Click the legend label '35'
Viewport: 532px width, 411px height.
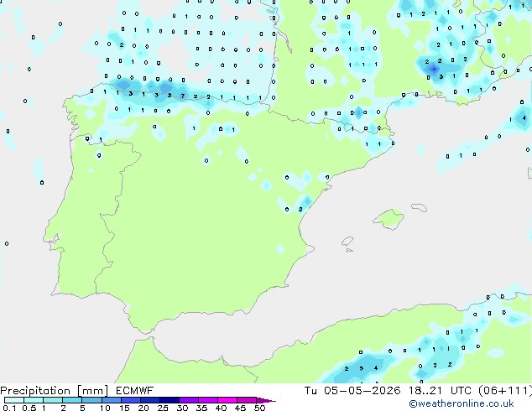pyautogui.click(x=201, y=408)
